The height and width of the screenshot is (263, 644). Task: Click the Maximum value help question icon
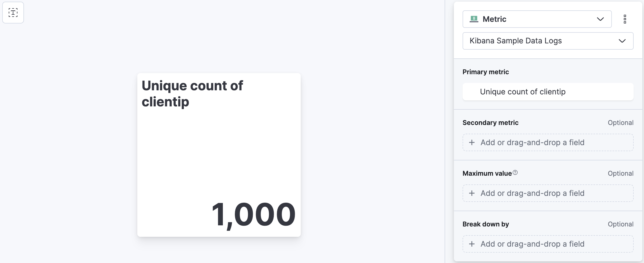coord(515,173)
